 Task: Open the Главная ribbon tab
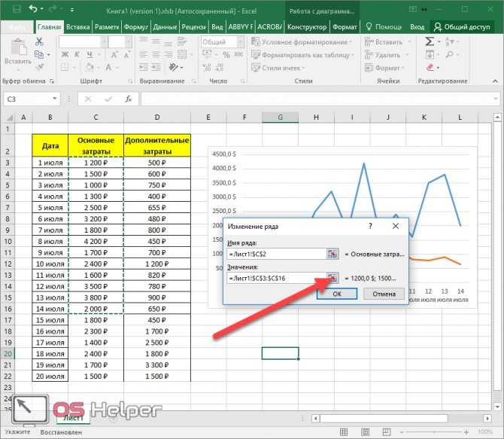coord(49,26)
